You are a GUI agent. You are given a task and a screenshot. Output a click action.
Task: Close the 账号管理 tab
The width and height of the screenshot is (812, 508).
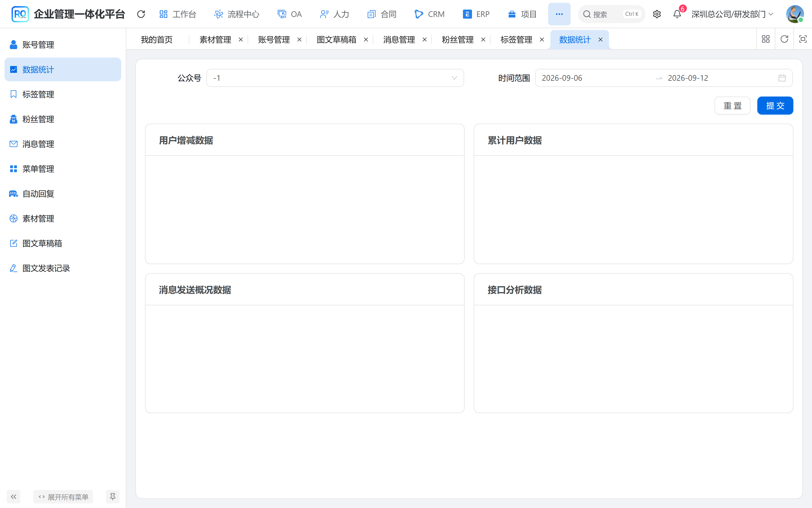[x=299, y=40]
